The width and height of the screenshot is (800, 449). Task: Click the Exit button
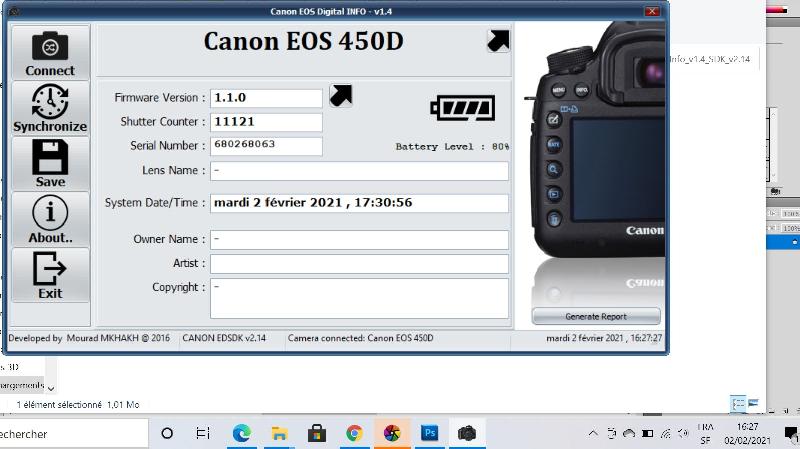(51, 275)
